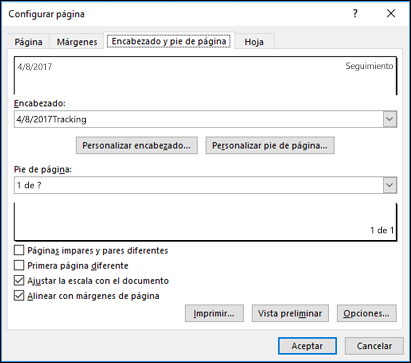Expand the Pie de página dropdown arrow
The image size is (411, 363).
coord(390,185)
